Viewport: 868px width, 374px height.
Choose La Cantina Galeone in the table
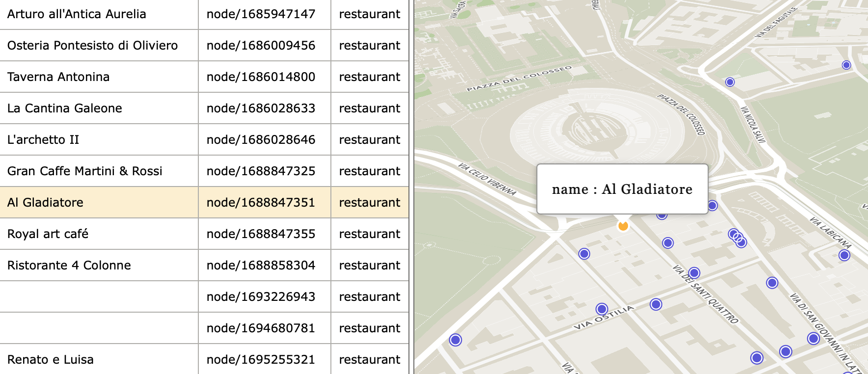(x=65, y=108)
